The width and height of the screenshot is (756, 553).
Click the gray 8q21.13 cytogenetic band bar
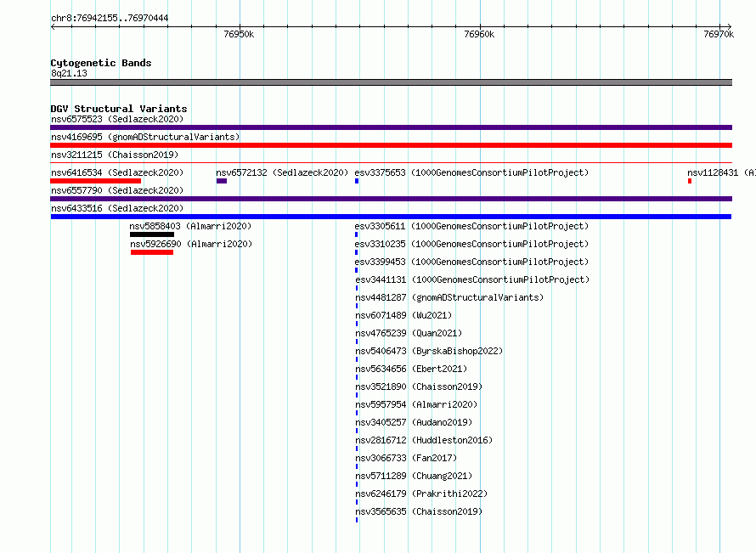tap(391, 82)
